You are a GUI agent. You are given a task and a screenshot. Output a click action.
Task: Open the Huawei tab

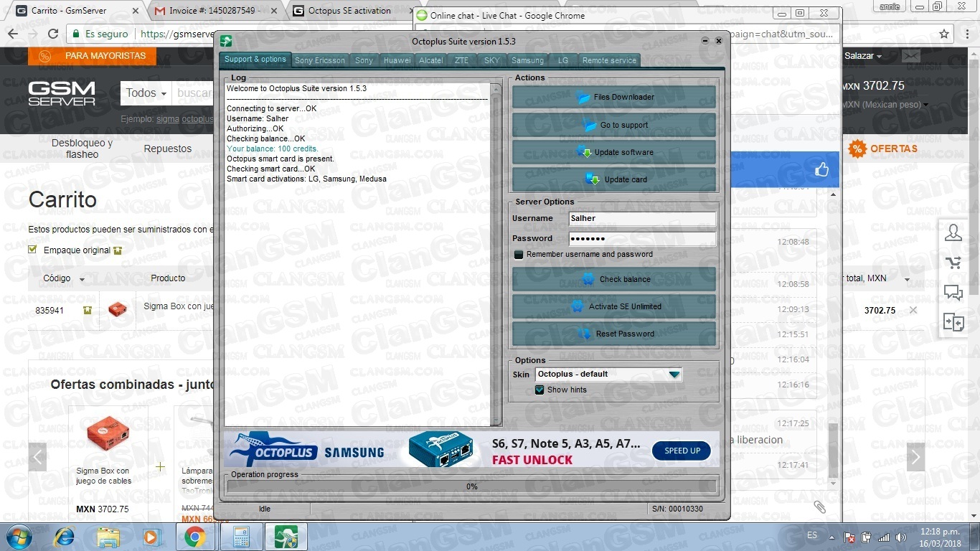click(x=397, y=60)
